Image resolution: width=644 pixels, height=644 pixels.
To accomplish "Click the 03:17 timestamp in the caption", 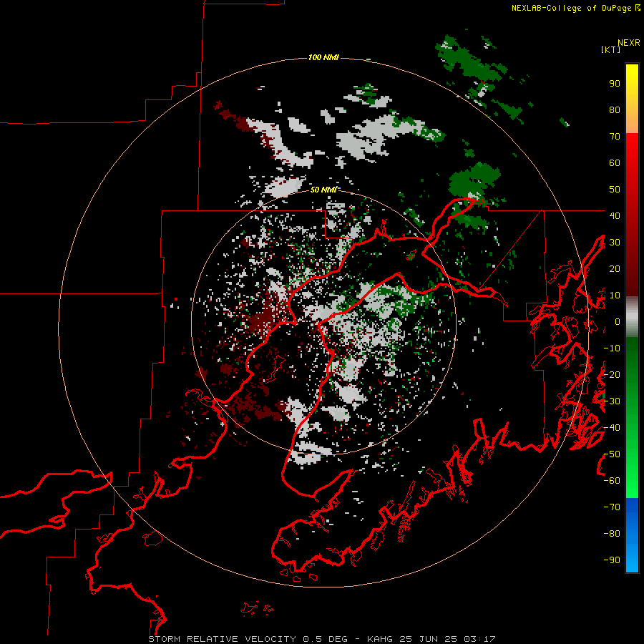I will click(x=479, y=639).
